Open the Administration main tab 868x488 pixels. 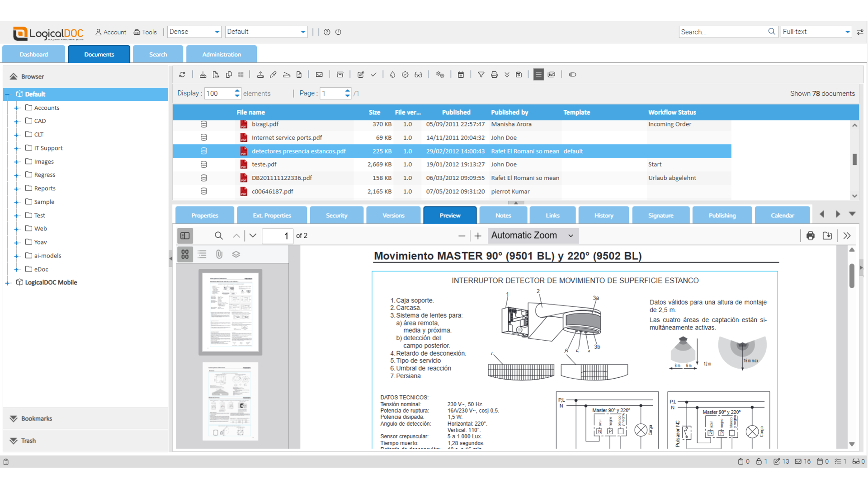(x=222, y=54)
